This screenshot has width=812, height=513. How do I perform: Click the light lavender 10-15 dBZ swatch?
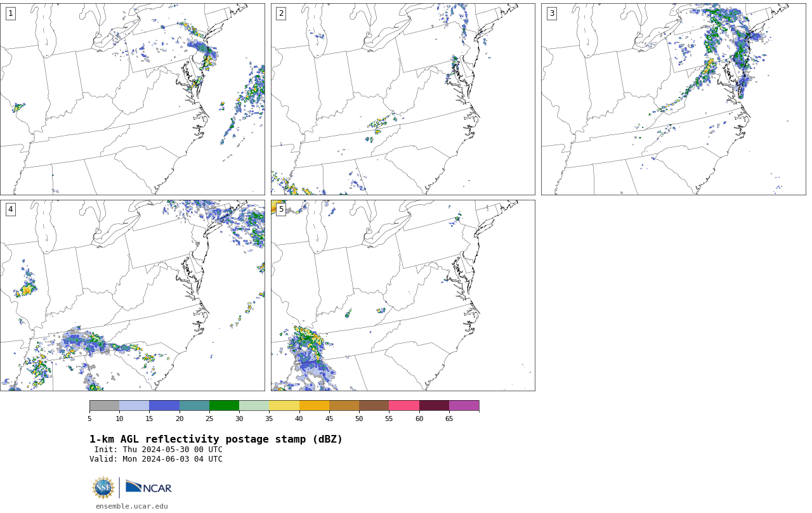point(134,406)
